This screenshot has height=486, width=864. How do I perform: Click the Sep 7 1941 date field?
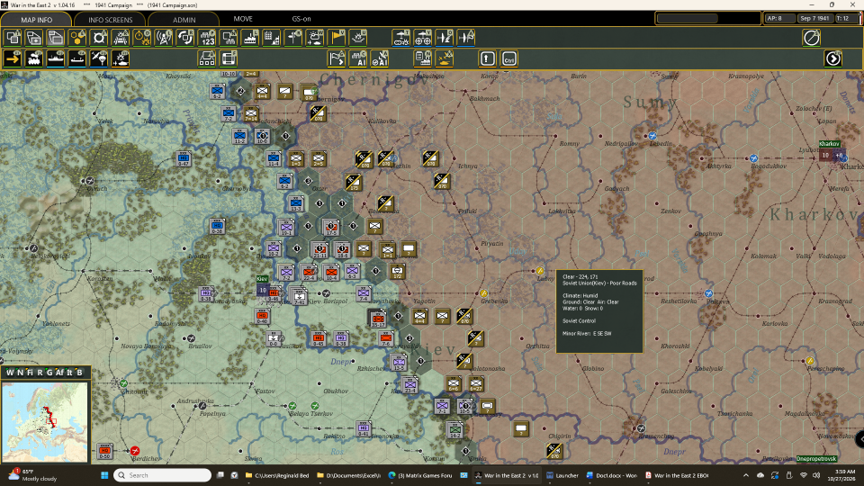pos(814,18)
